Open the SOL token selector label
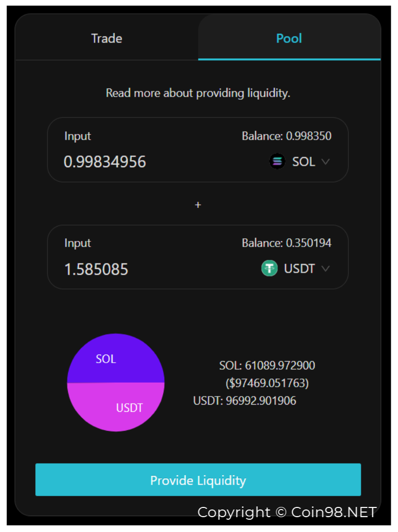The width and height of the screenshot is (398, 532). (303, 162)
